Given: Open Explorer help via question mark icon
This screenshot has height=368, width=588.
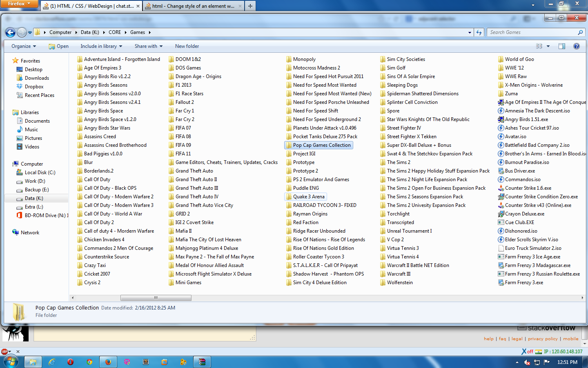Looking at the screenshot, I should coord(577,46).
